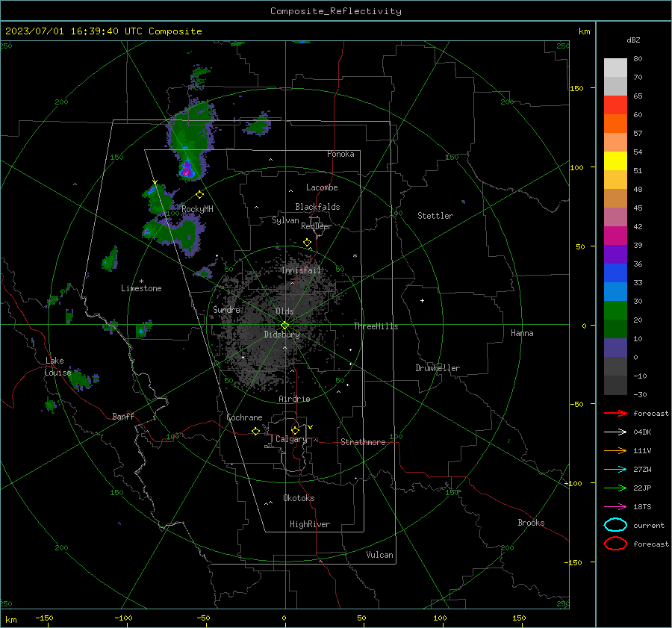Screen dimensions: 672x628
Task: Click the Sundre city label
Action: pyautogui.click(x=227, y=309)
